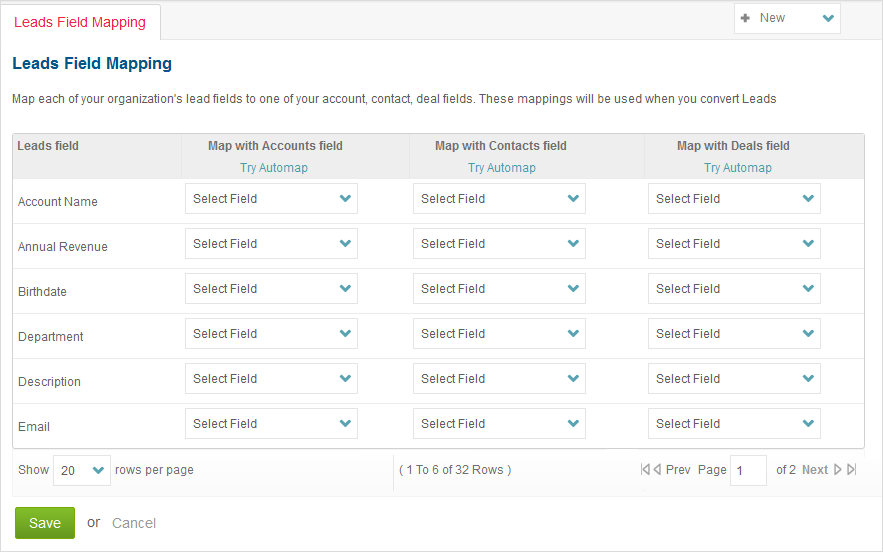Open Annual Revenue Accounts field dropdown
883x552 pixels.
[x=271, y=243]
